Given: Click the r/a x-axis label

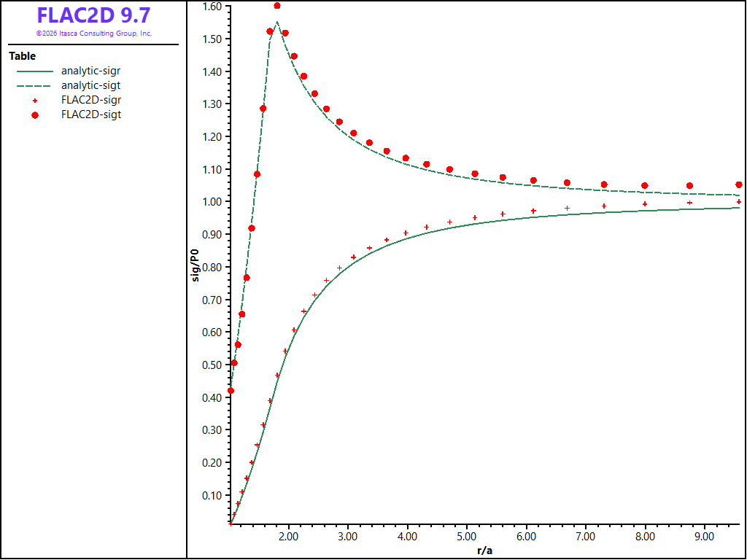Looking at the screenshot, I should [484, 551].
